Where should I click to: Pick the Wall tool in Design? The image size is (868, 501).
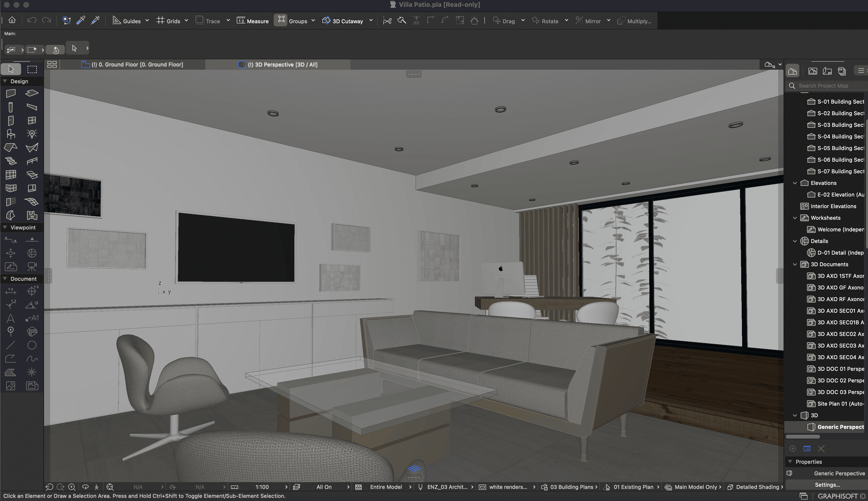pos(11,93)
